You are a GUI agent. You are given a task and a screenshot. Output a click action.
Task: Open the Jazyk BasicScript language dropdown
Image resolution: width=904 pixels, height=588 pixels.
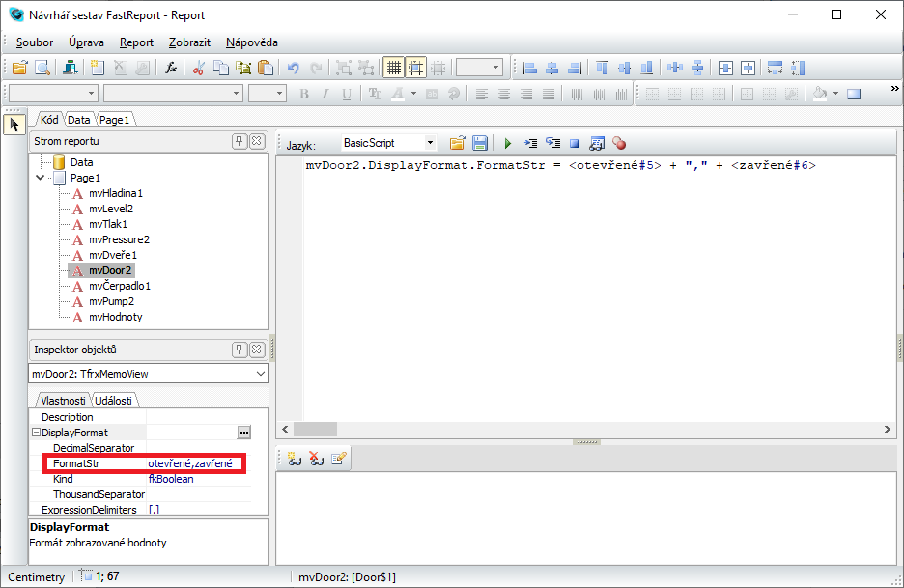tap(430, 143)
